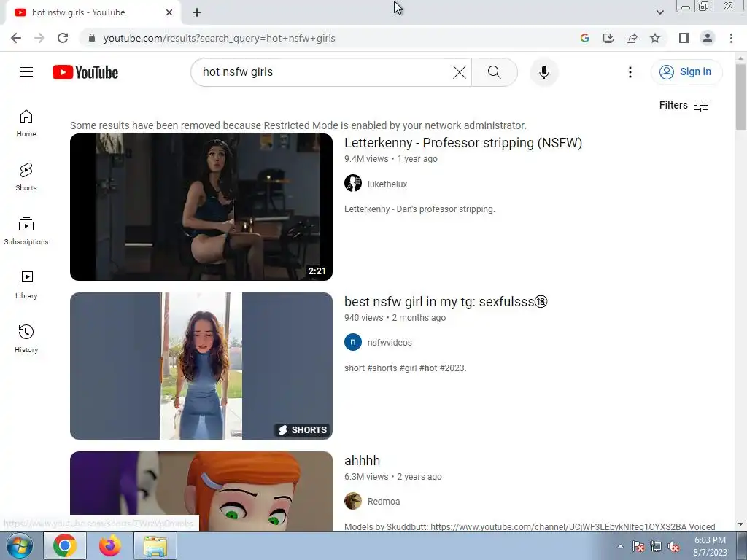747x560 pixels.
Task: Visit the Redmoa channel name link
Action: pos(384,502)
